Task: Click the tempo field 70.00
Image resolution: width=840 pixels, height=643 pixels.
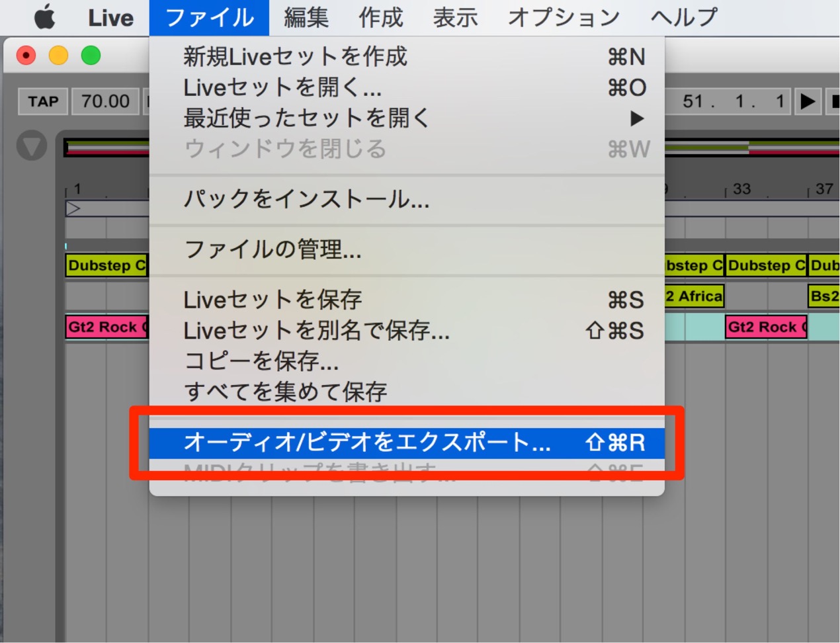Action: [105, 102]
